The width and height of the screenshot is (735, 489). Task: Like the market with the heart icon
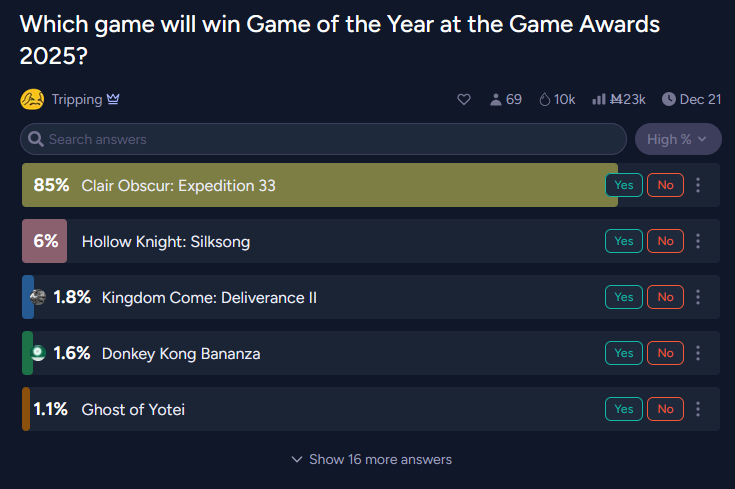point(464,99)
